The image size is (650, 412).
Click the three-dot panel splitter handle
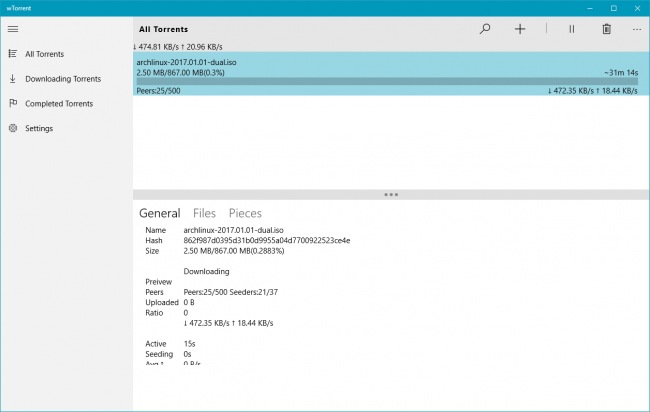tap(391, 194)
